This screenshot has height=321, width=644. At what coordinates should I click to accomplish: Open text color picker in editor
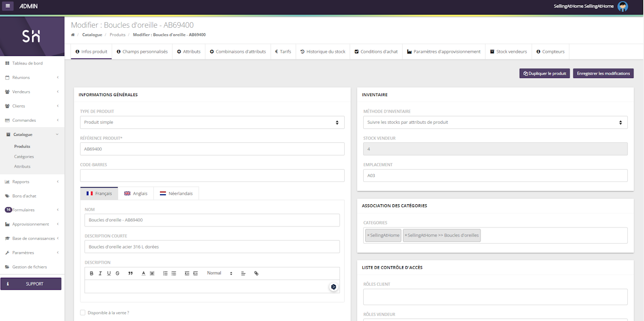143,273
